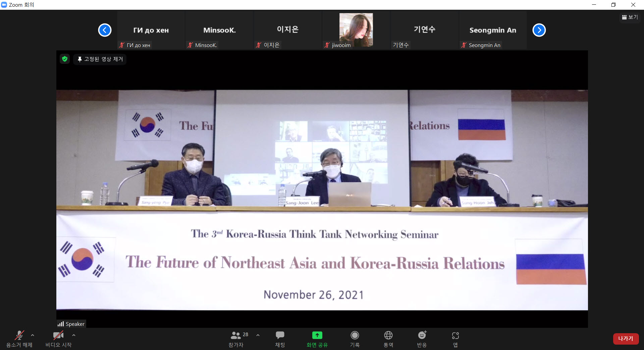The height and width of the screenshot is (350, 644).
Task: Select Seongmin An participant tile
Action: 492,30
